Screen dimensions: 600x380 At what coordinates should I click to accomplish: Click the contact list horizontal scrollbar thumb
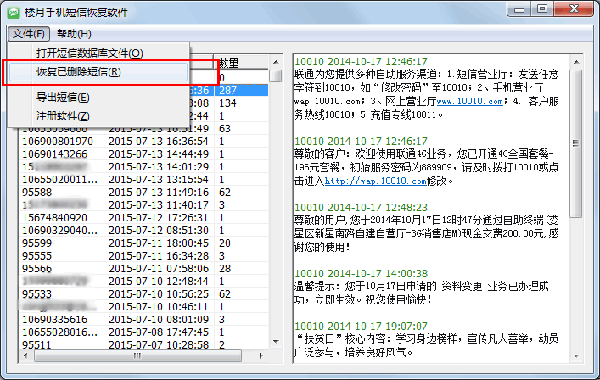(x=138, y=356)
